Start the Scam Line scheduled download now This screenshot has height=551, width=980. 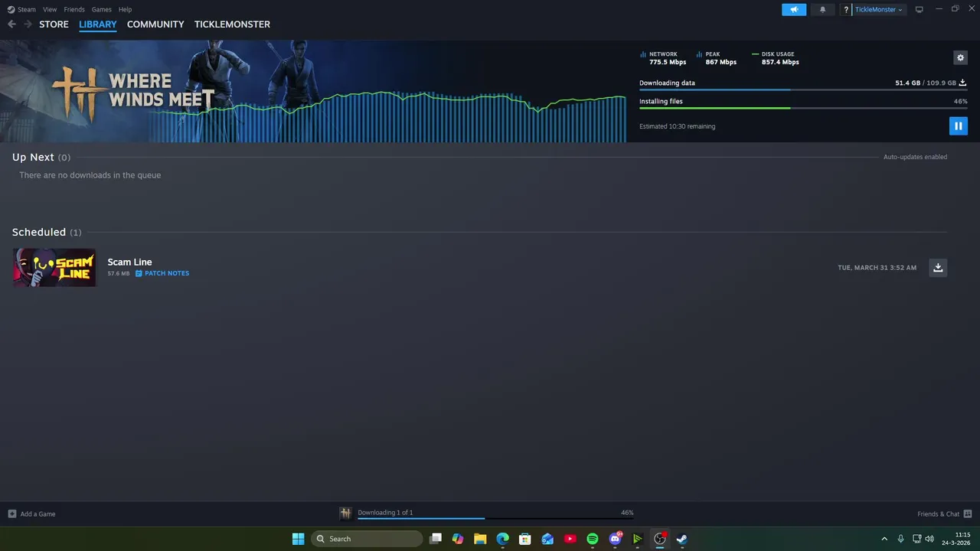pyautogui.click(x=938, y=267)
